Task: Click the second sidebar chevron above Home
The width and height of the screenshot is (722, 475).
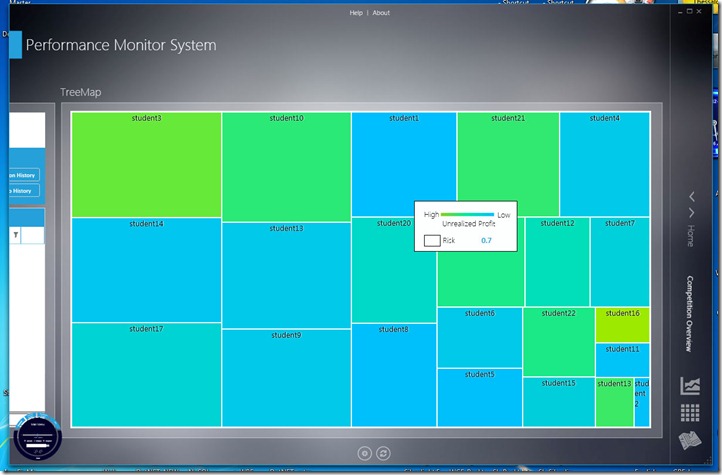Action: [692, 213]
